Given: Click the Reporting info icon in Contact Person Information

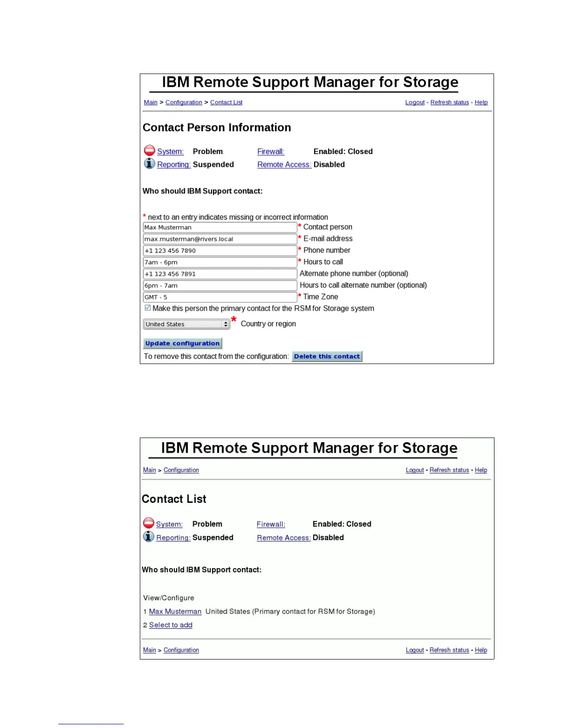Looking at the screenshot, I should [x=149, y=163].
